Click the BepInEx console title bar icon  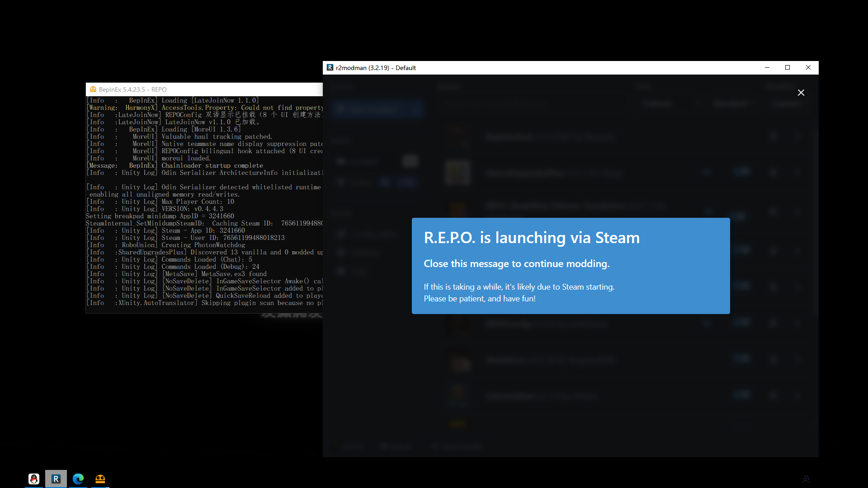coord(93,89)
